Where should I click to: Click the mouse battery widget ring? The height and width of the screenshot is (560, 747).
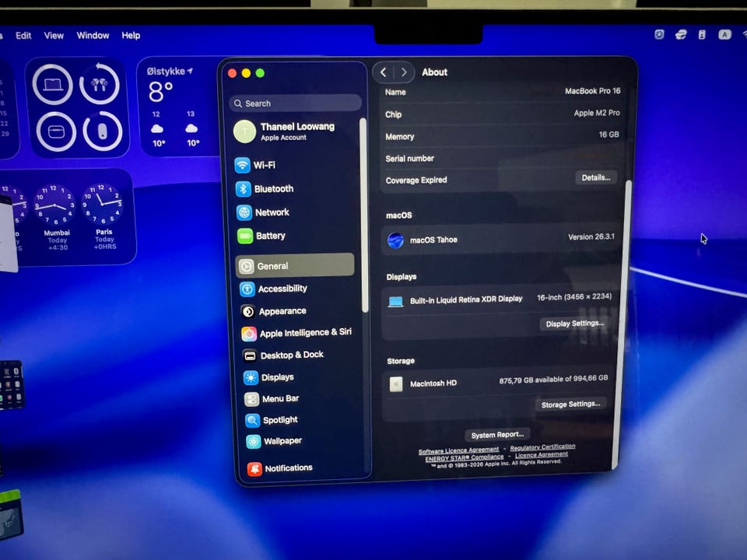click(x=103, y=131)
